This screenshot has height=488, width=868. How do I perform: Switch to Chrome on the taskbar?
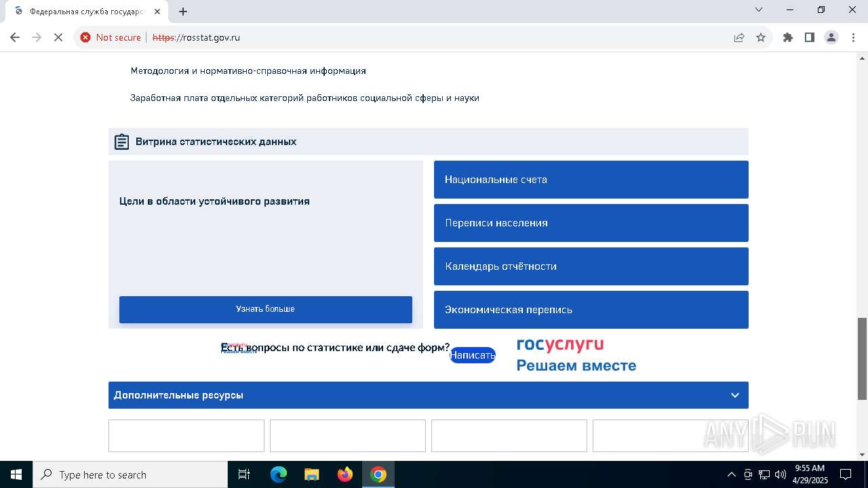pyautogui.click(x=378, y=474)
